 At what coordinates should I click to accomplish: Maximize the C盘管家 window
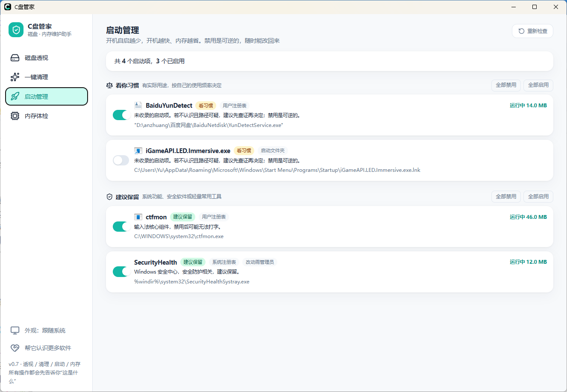pos(535,7)
